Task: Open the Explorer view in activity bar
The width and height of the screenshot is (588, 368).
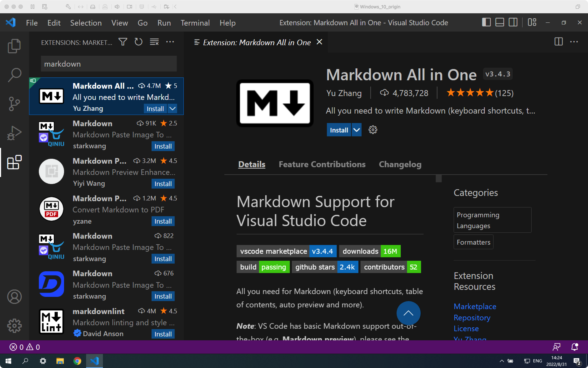Action: tap(14, 46)
